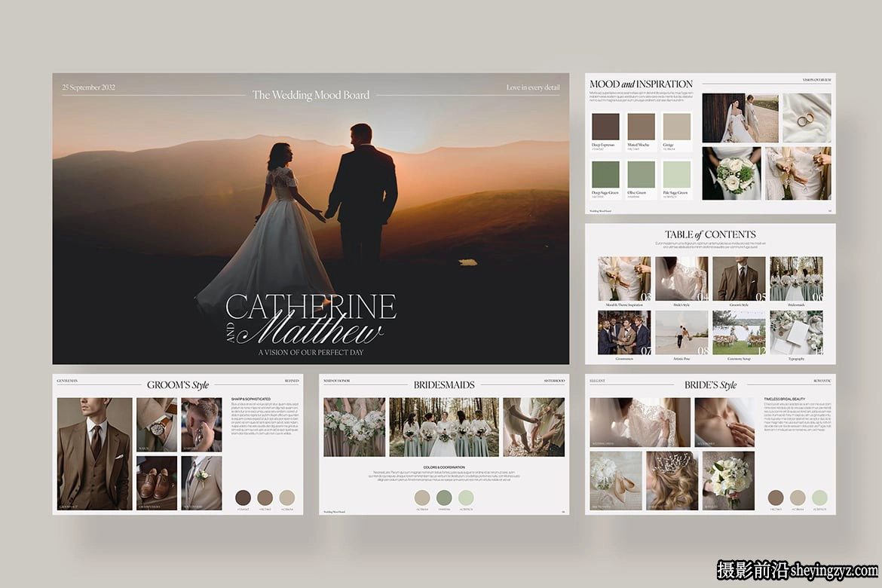Select the Muted Mocha swatch

[642, 127]
